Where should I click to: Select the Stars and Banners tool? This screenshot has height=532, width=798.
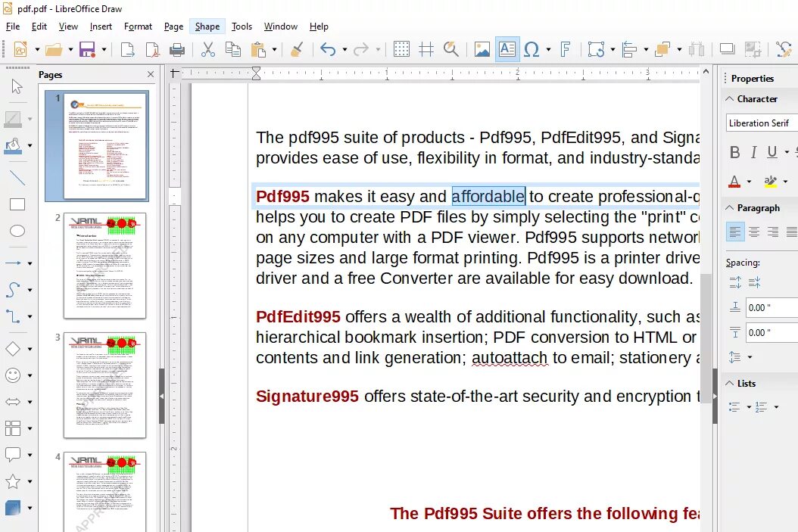13,481
